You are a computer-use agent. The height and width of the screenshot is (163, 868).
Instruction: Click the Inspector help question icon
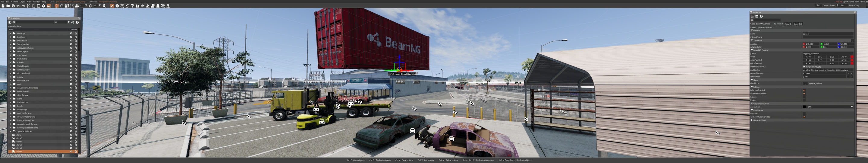tap(762, 16)
